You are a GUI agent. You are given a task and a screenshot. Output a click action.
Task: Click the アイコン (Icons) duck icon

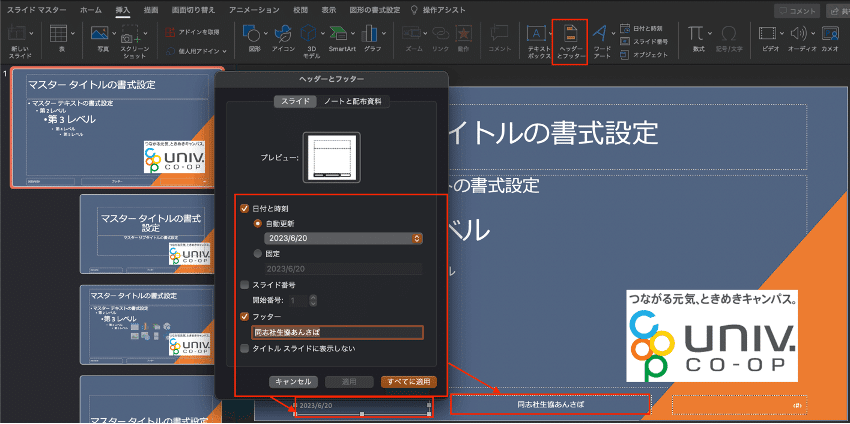[x=282, y=34]
